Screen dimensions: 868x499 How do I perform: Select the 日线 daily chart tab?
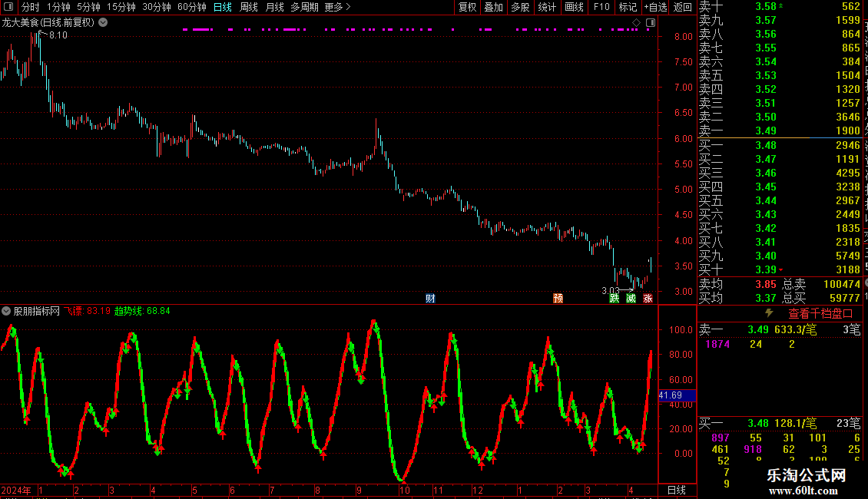[x=223, y=7]
